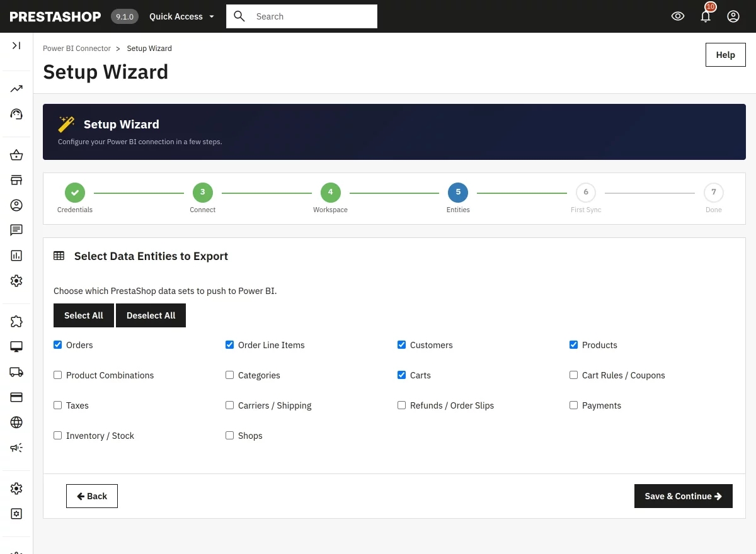Open the notifications bell icon
The width and height of the screenshot is (756, 554).
coord(706,16)
